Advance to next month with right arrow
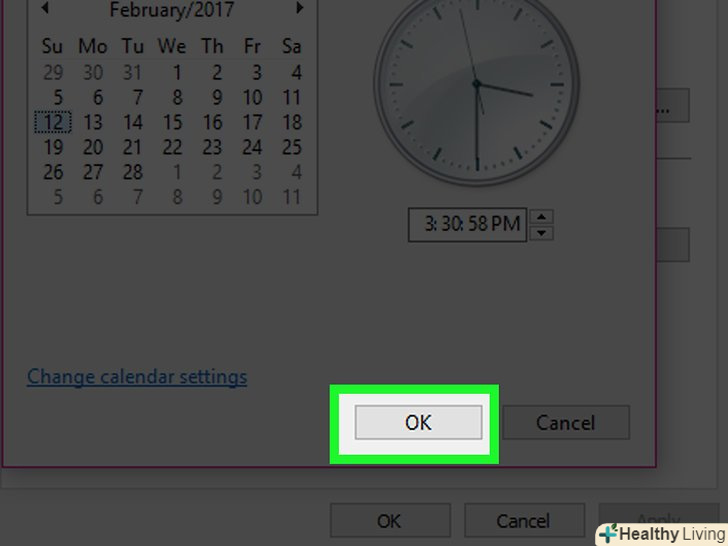728x546 pixels. [x=299, y=7]
